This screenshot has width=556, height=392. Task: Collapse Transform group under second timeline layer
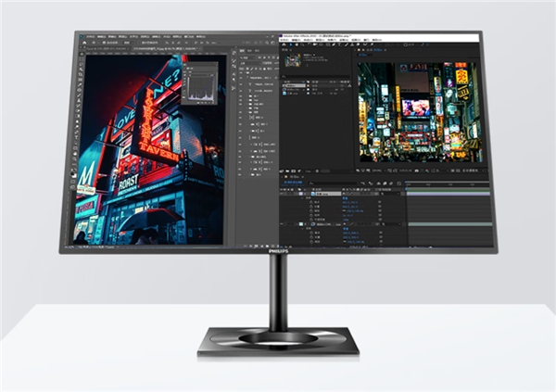(302, 229)
